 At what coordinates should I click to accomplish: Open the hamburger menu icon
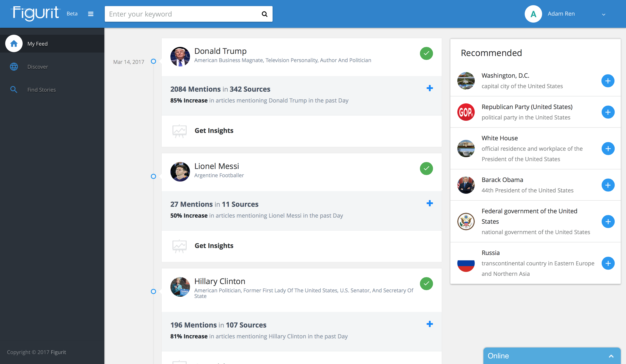(x=91, y=14)
